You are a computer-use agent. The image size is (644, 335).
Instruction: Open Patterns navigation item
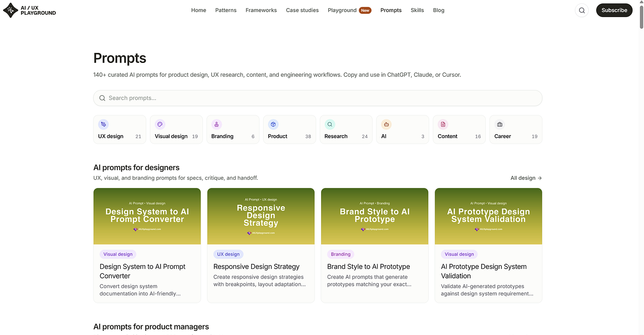pyautogui.click(x=226, y=10)
